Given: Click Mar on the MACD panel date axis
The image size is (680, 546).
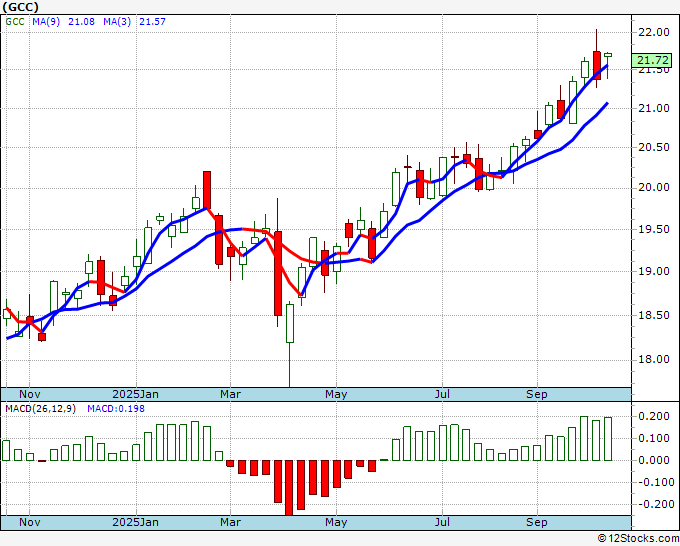Looking at the screenshot, I should click(230, 522).
